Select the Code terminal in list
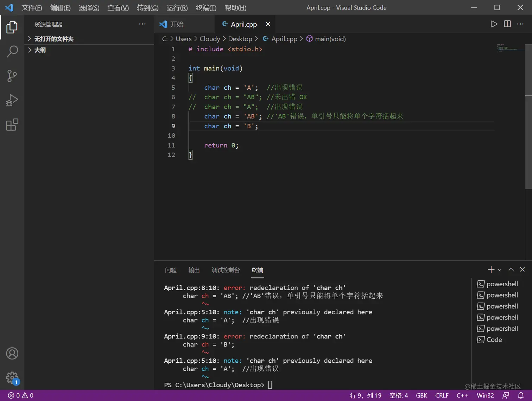 click(x=494, y=339)
